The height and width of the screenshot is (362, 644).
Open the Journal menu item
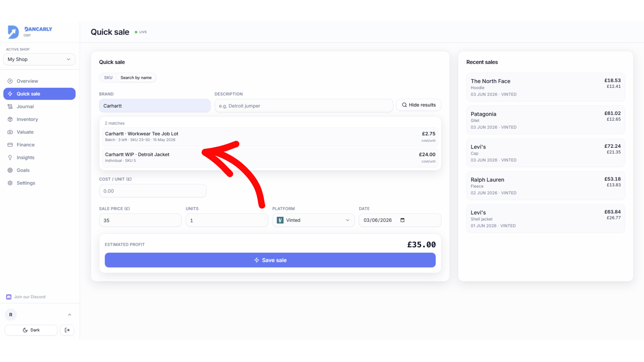tap(39, 107)
